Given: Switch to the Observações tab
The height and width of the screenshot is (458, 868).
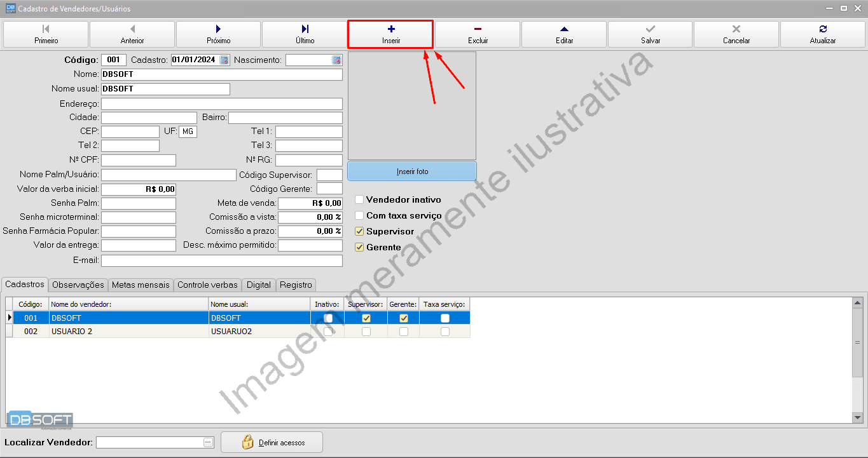Looking at the screenshot, I should (x=78, y=285).
